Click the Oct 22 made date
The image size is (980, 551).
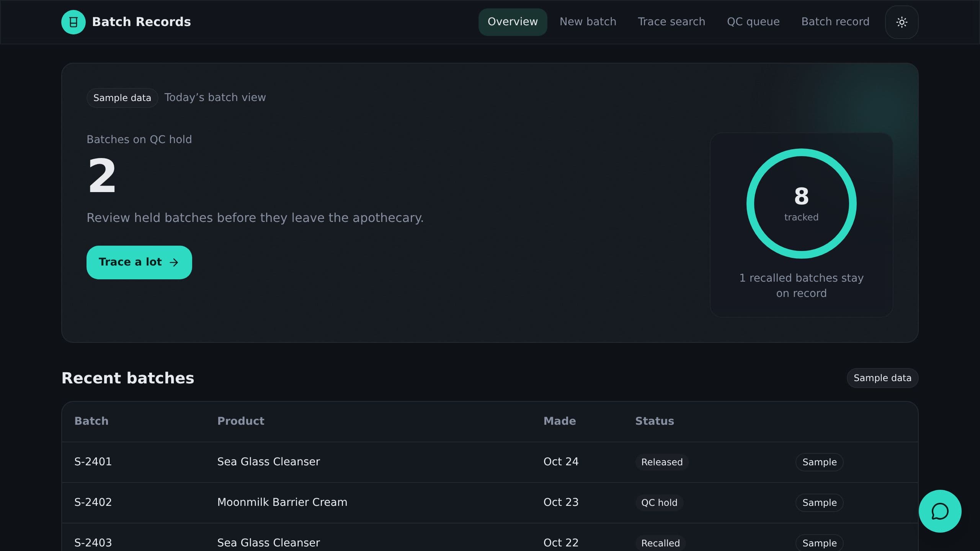[x=561, y=543]
